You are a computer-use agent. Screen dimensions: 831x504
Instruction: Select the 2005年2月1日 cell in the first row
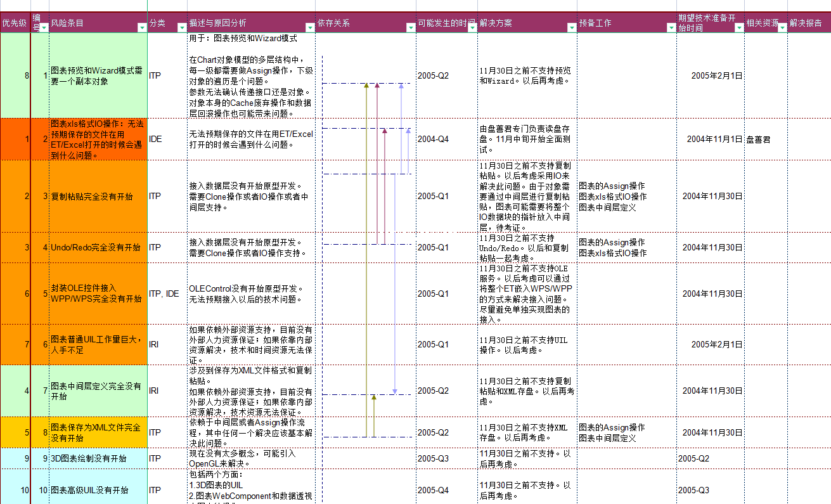tap(710, 75)
